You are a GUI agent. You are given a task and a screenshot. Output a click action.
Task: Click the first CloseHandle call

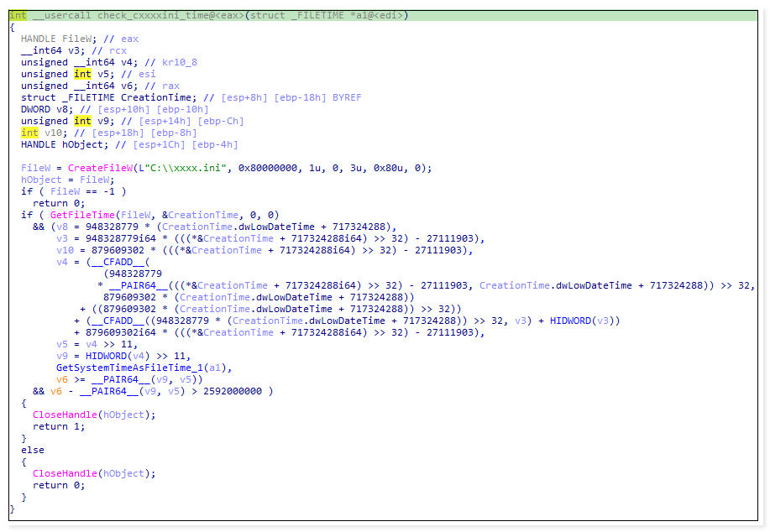65,415
